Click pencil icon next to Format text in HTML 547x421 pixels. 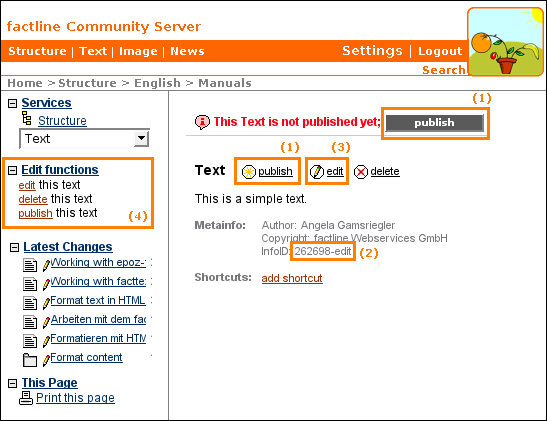click(x=46, y=303)
